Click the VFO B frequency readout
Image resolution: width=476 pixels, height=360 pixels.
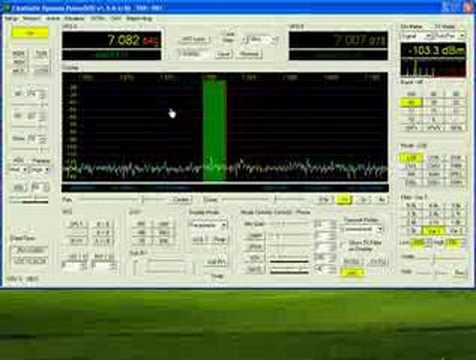click(338, 40)
